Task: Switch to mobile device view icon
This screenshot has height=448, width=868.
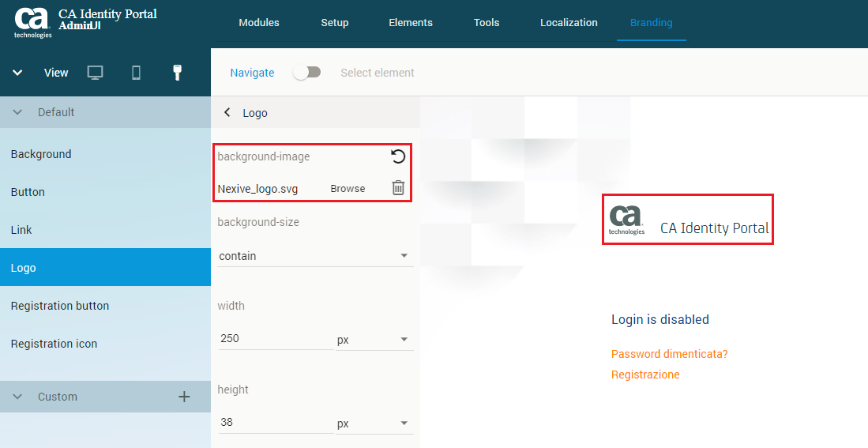Action: pyautogui.click(x=136, y=73)
